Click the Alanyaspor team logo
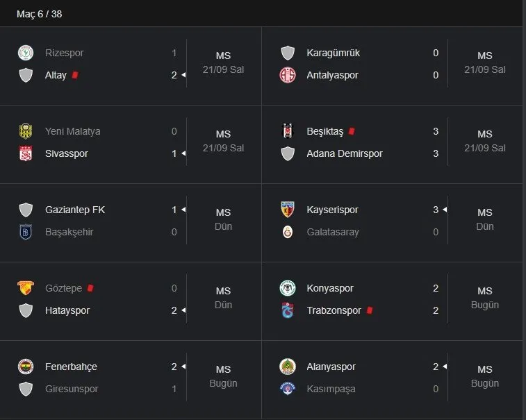The image size is (526, 420). (288, 367)
